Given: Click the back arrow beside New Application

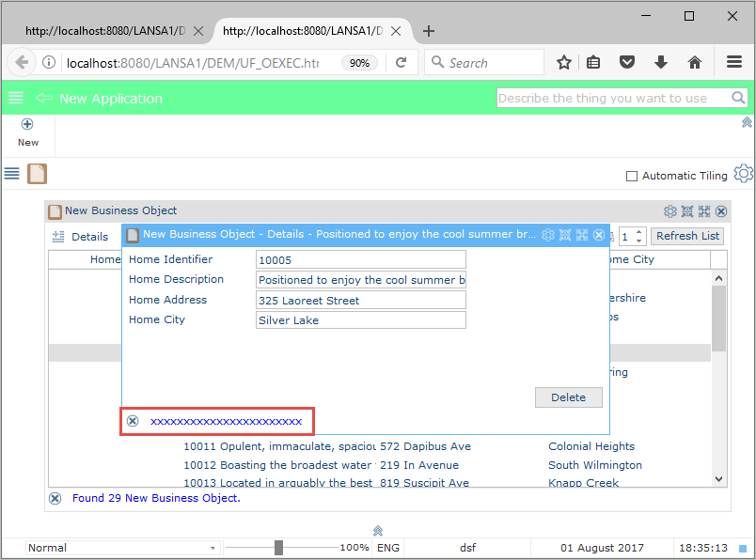Looking at the screenshot, I should click(x=44, y=99).
